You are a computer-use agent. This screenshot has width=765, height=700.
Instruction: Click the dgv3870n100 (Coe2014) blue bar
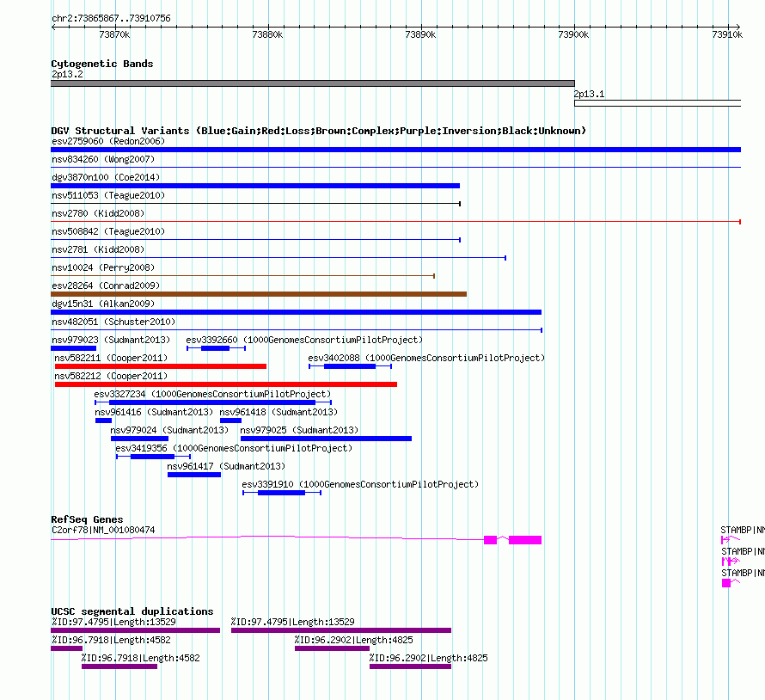[x=255, y=186]
